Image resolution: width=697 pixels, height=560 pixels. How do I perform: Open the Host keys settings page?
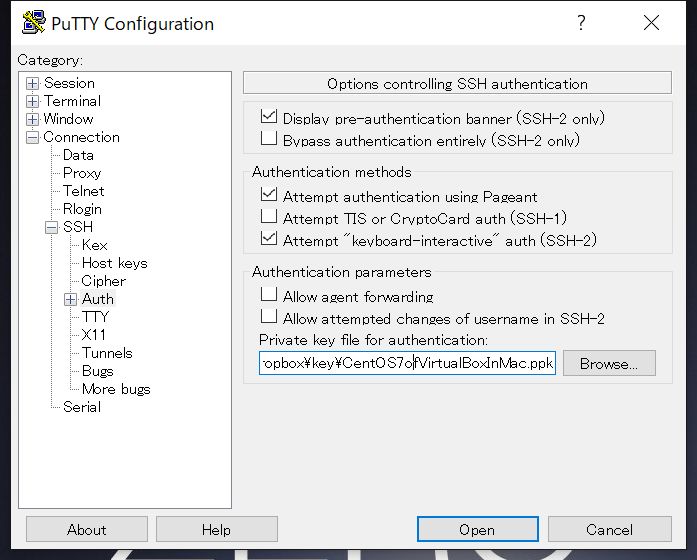[x=115, y=263]
